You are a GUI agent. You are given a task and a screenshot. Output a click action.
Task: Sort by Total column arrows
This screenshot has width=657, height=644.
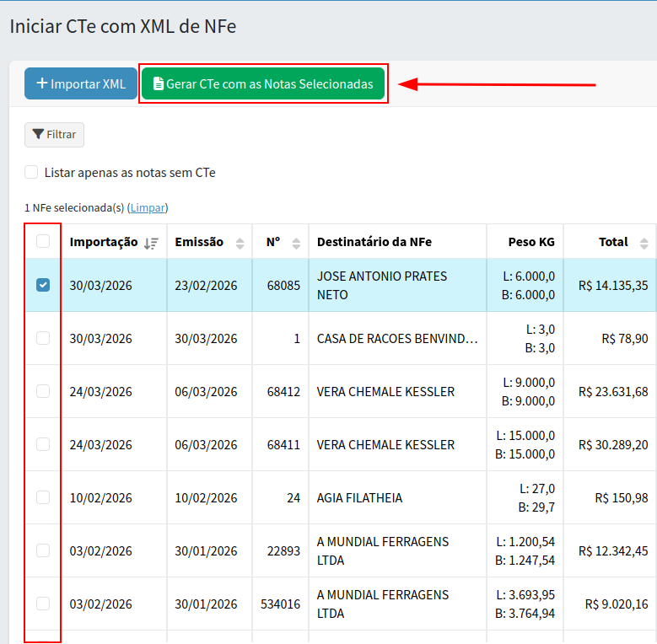[644, 243]
